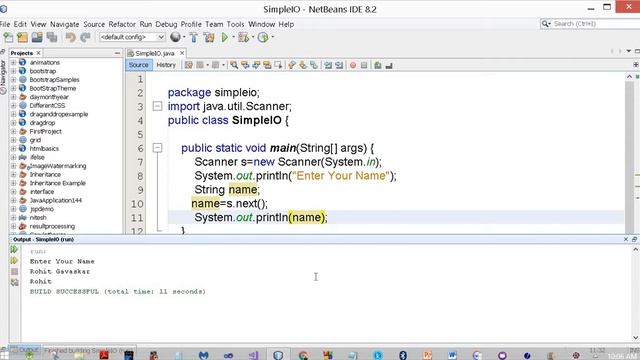The height and width of the screenshot is (360, 640).
Task: Click the Debug Project icon
Action: [x=243, y=38]
